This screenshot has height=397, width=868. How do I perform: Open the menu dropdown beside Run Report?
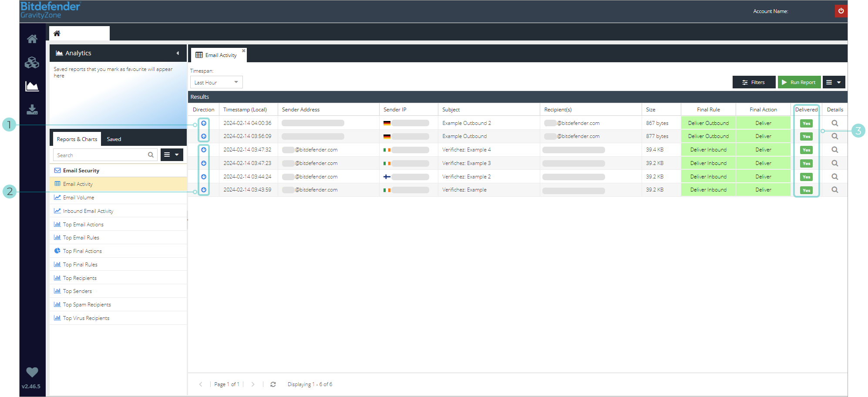click(834, 82)
